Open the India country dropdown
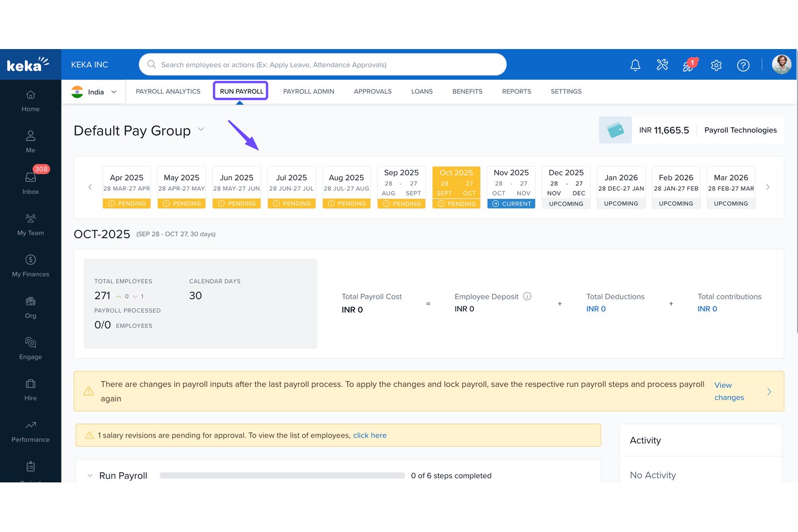798x532 pixels. pyautogui.click(x=95, y=92)
